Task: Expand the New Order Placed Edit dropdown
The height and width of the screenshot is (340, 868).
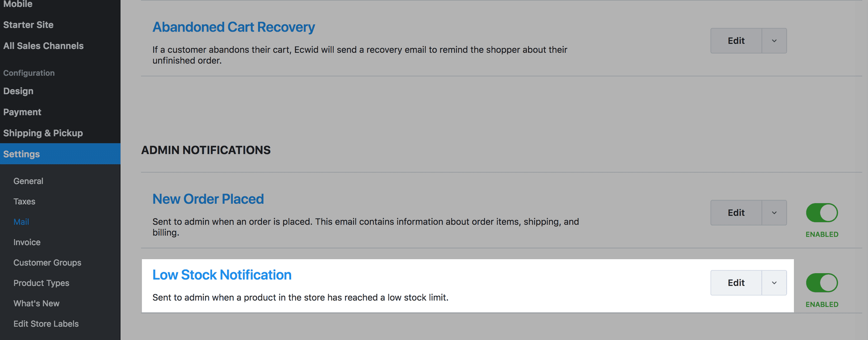Action: click(774, 213)
